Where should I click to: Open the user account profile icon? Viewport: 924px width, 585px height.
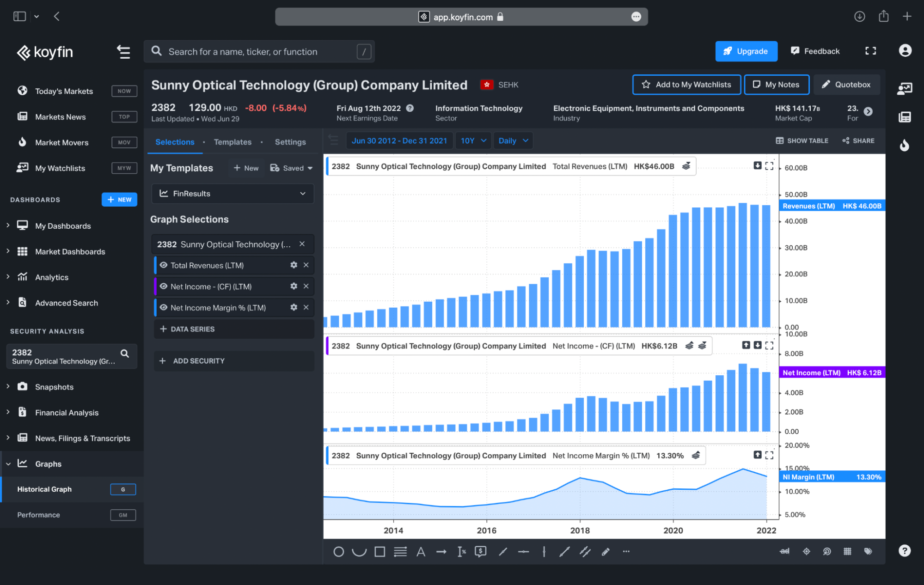click(x=905, y=50)
